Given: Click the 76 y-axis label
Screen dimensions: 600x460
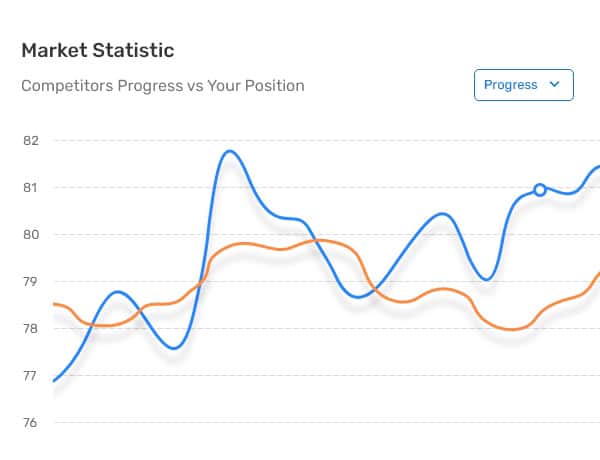Looking at the screenshot, I should pos(30,423).
